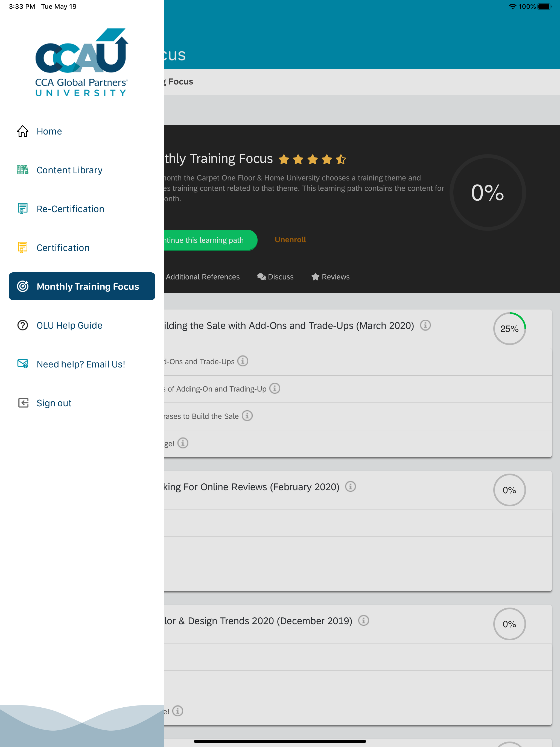This screenshot has width=560, height=747.
Task: Show info for the Add-Ons and Trade-Ups lesson
Action: [x=243, y=361]
